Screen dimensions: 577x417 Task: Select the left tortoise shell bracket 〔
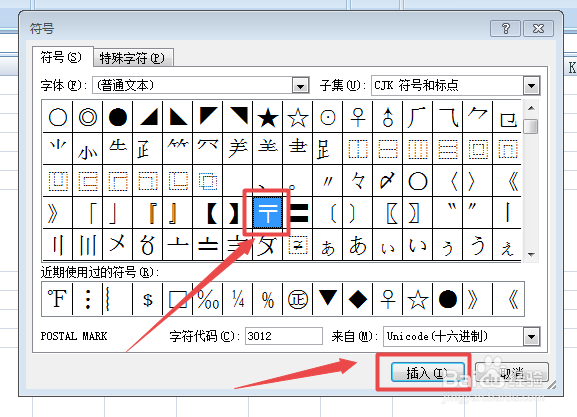pos(328,213)
